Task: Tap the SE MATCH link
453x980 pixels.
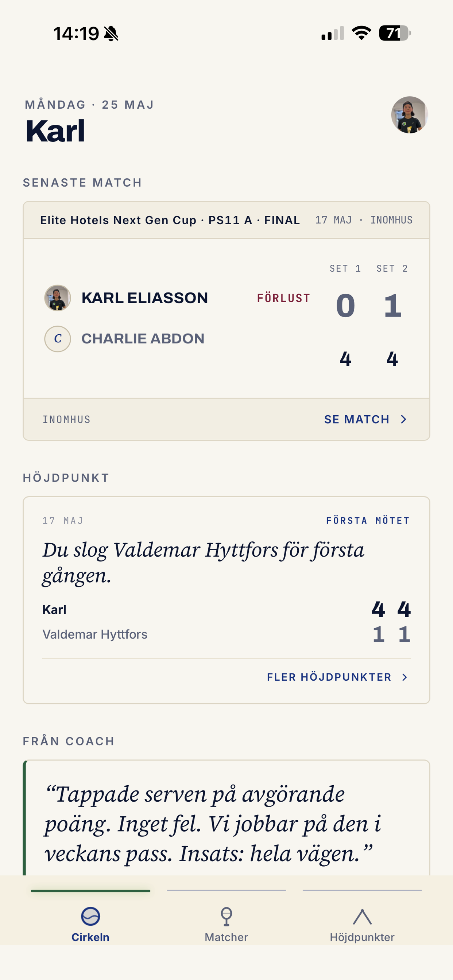Action: (x=357, y=419)
